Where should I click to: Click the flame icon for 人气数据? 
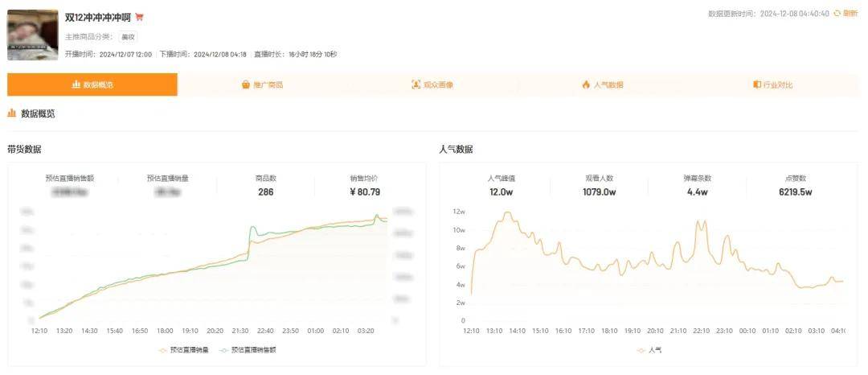pos(586,84)
